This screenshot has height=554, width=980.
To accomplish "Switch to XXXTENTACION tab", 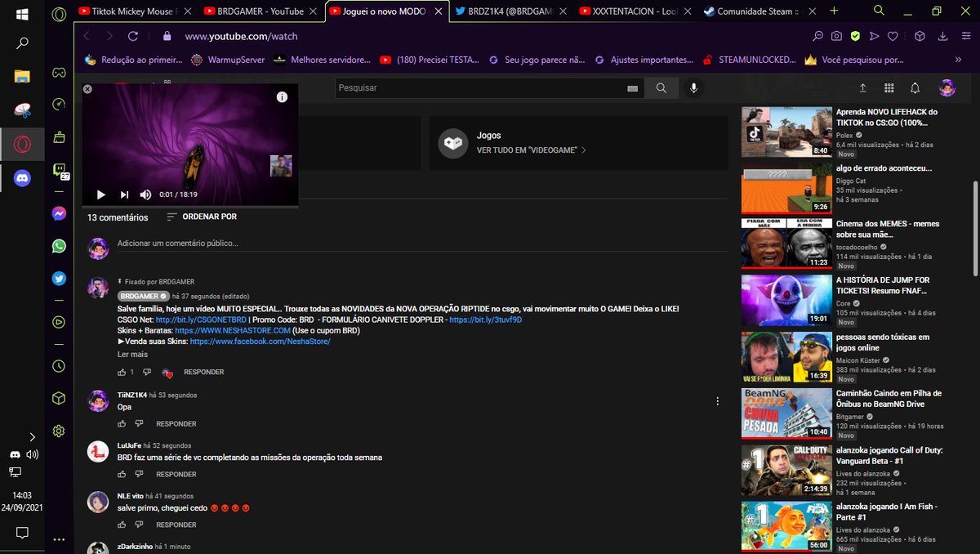I will pos(633,11).
